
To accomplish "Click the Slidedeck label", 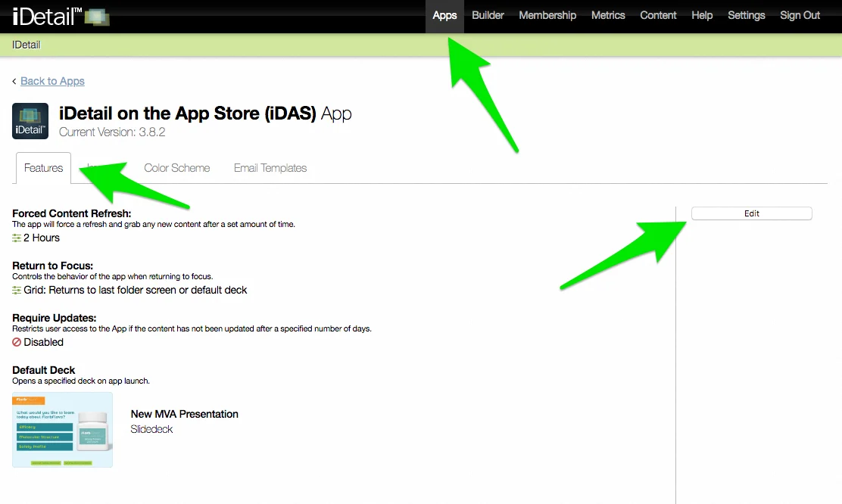I will [151, 429].
